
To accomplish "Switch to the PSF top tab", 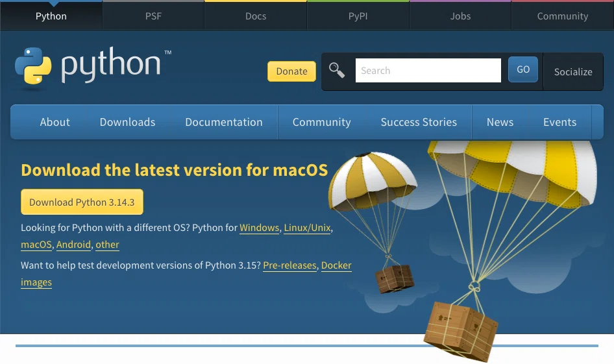I will click(153, 16).
